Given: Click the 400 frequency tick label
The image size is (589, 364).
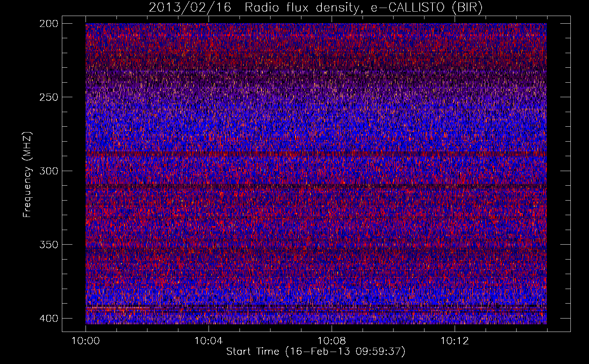Looking at the screenshot, I should pos(49,318).
